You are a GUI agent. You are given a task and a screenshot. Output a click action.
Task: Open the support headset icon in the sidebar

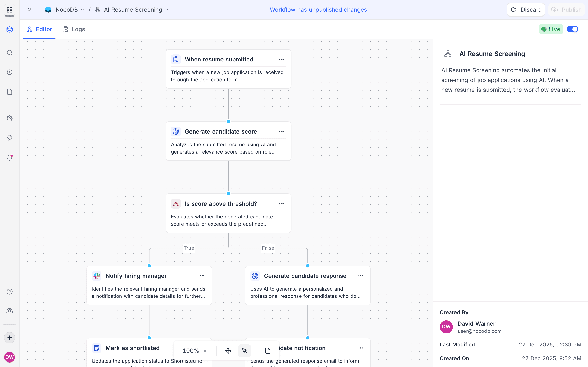point(9,311)
